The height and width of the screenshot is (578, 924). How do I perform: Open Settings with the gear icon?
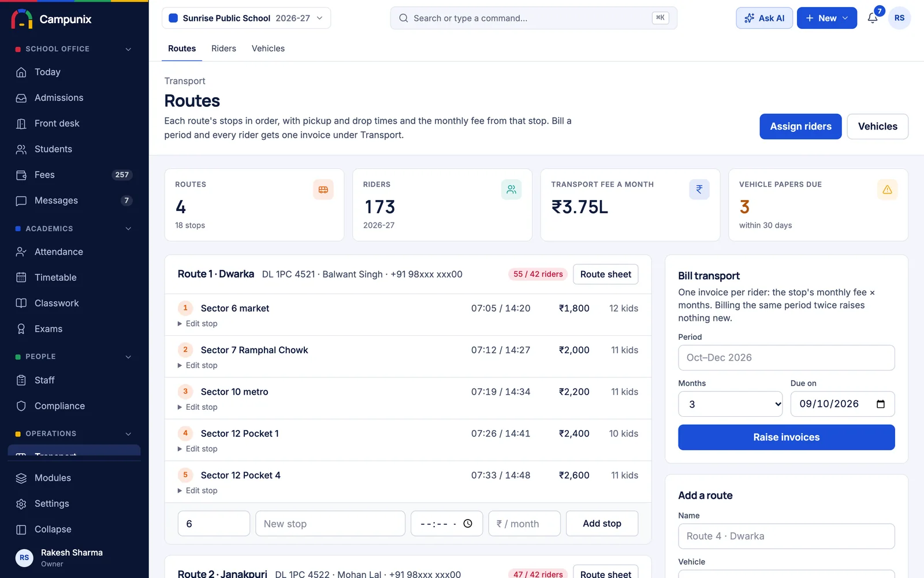tap(74, 504)
